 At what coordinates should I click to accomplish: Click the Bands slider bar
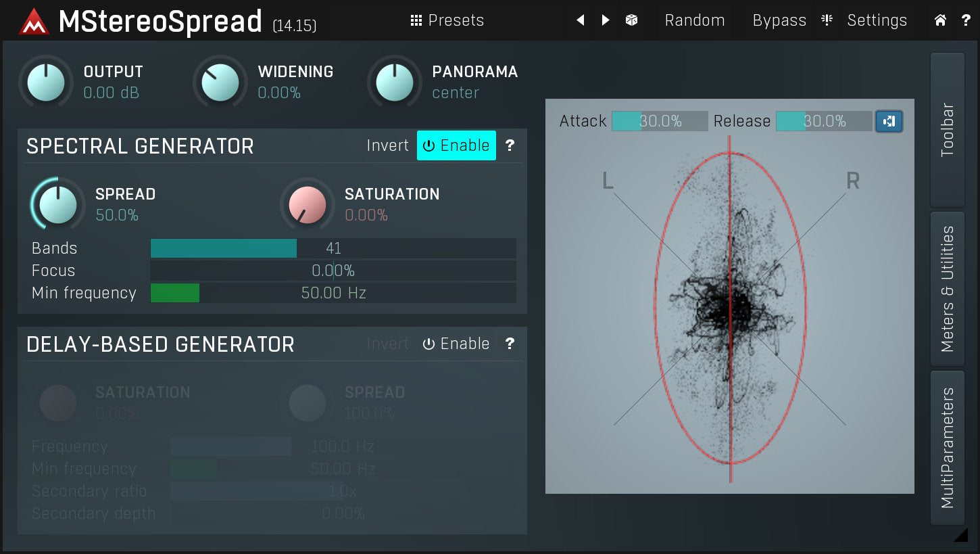click(333, 248)
